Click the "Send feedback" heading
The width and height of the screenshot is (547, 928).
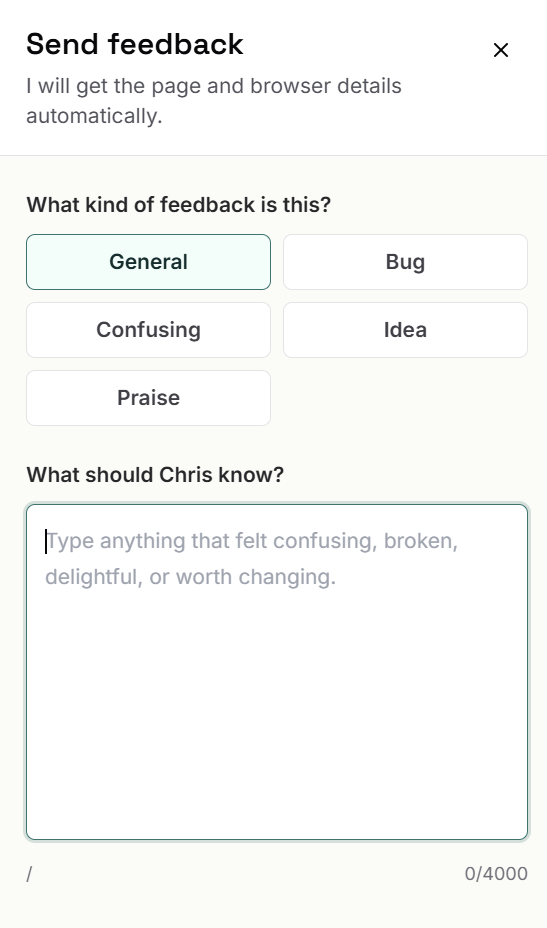(x=135, y=44)
